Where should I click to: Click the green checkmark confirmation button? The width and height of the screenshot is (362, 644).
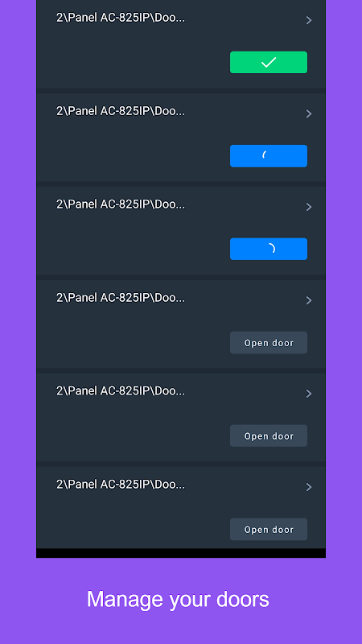pyautogui.click(x=269, y=63)
